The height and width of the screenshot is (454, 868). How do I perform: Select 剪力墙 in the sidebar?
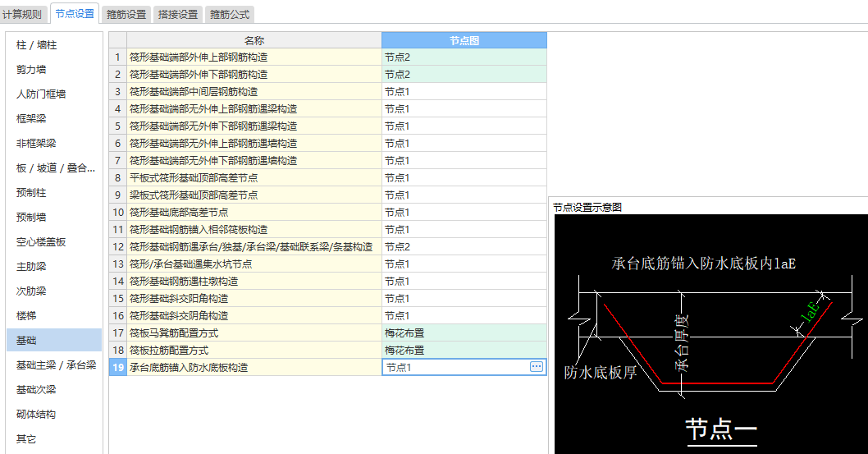pos(53,69)
